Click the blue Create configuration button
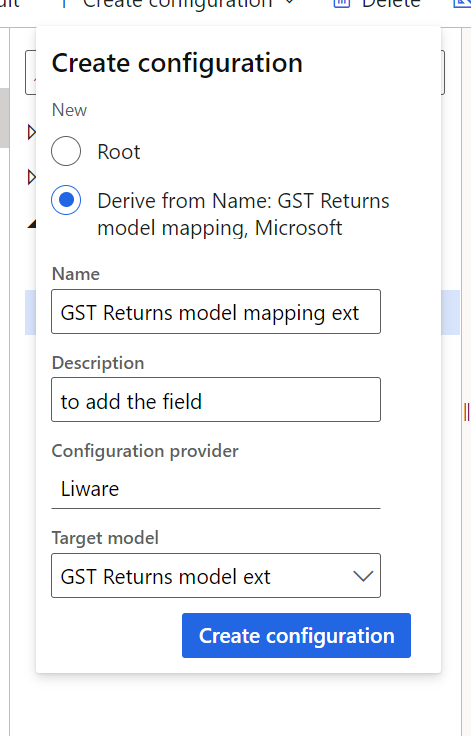This screenshot has height=736, width=471. (x=296, y=635)
